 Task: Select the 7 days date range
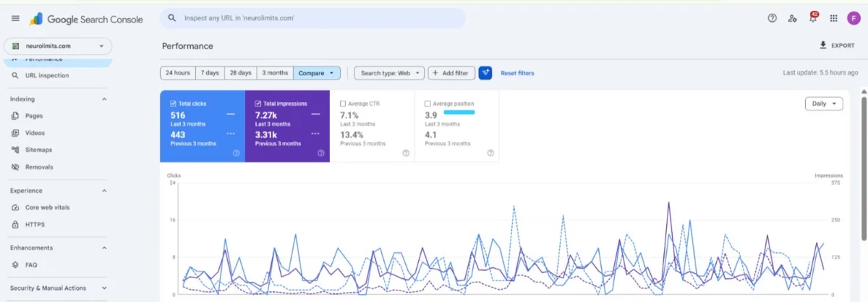pyautogui.click(x=210, y=72)
